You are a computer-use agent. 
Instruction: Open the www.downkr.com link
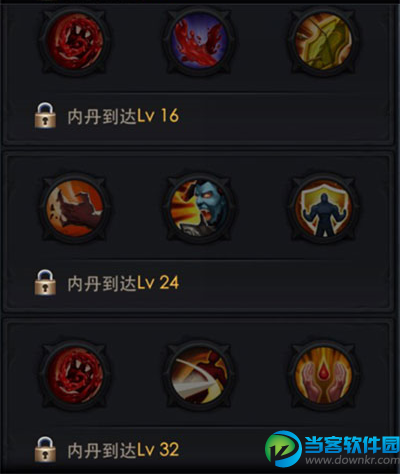pyautogui.click(x=353, y=461)
